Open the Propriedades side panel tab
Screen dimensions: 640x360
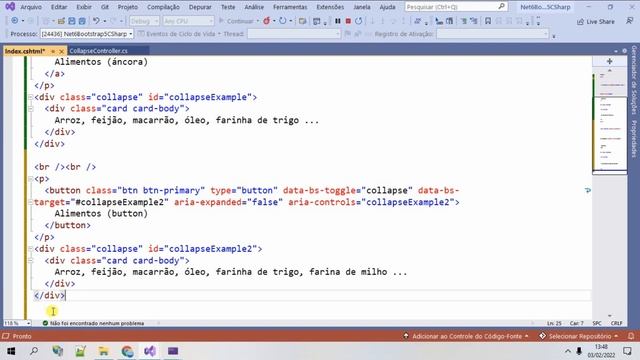[x=634, y=139]
